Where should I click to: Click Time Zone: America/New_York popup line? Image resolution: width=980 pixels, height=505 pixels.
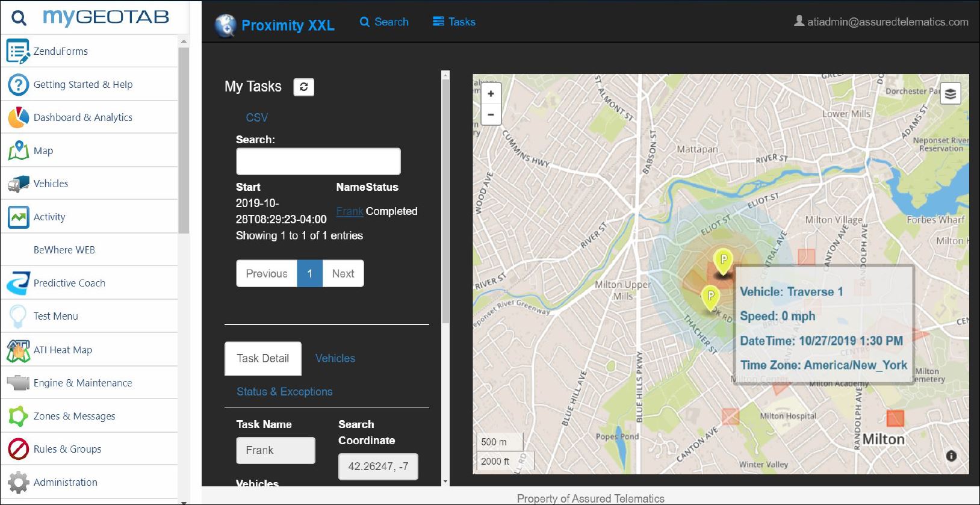coord(823,365)
